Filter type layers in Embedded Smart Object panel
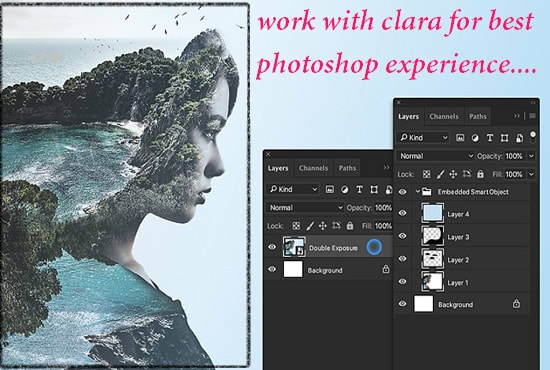This screenshot has width=550, height=370. (490, 138)
